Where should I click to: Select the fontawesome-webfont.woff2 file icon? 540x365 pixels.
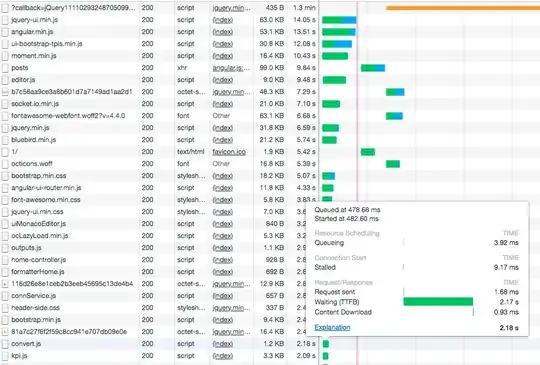tap(5, 116)
